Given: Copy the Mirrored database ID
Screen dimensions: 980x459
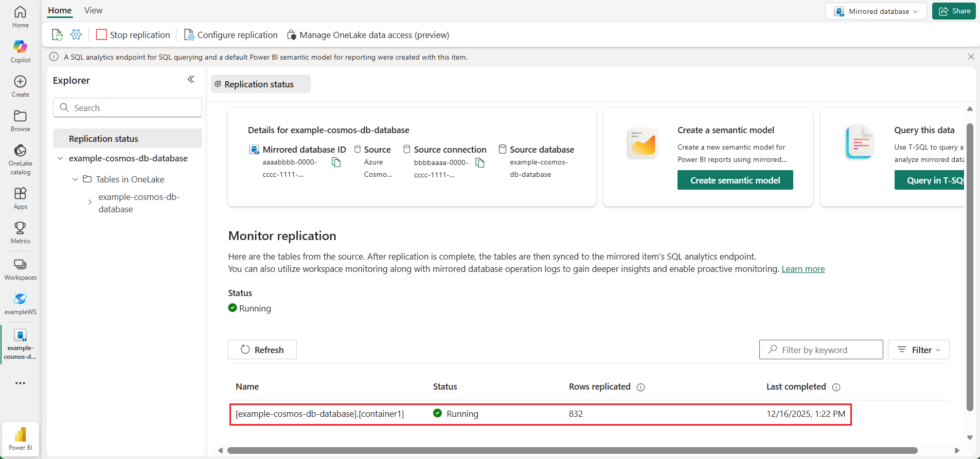Looking at the screenshot, I should pyautogui.click(x=336, y=162).
